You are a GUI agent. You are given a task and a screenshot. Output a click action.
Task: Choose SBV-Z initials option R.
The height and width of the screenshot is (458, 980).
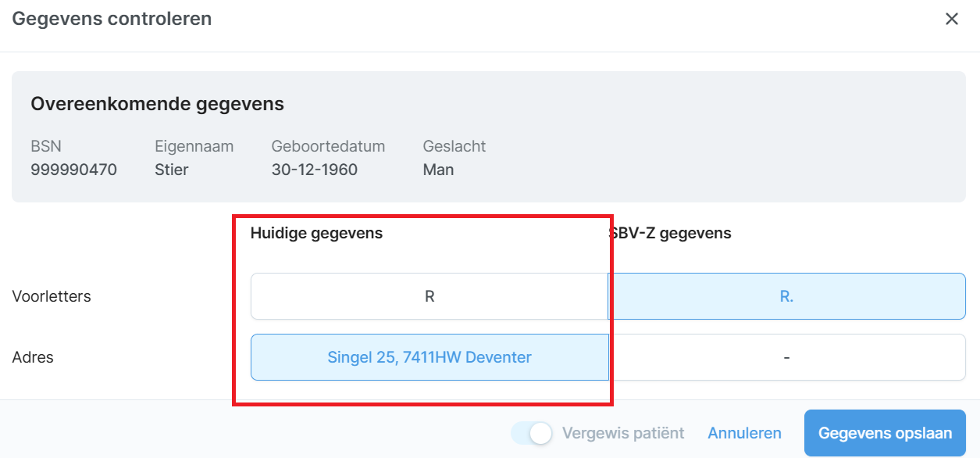[786, 296]
